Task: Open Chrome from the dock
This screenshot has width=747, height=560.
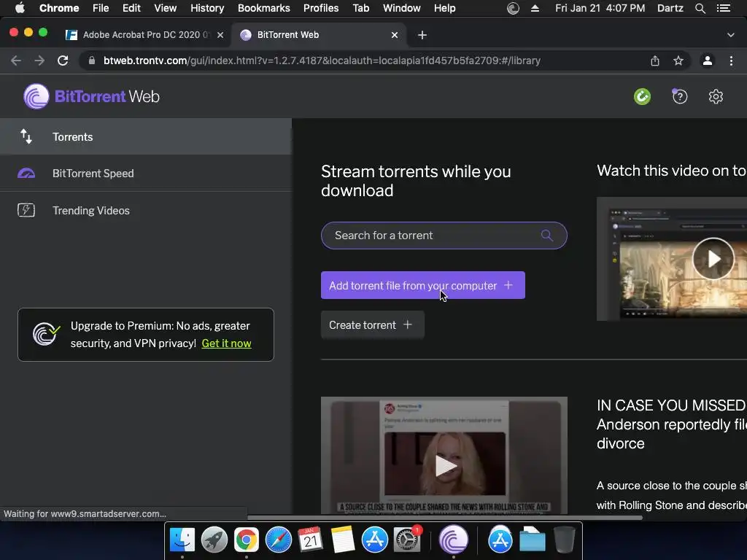Action: point(247,540)
